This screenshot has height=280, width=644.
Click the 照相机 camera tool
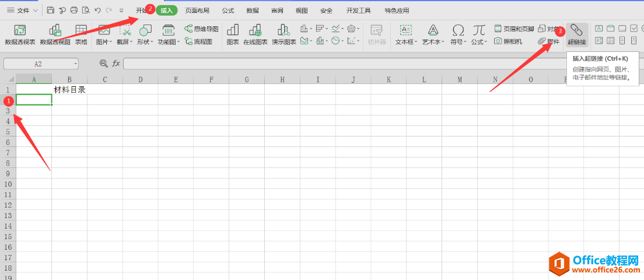pos(508,41)
